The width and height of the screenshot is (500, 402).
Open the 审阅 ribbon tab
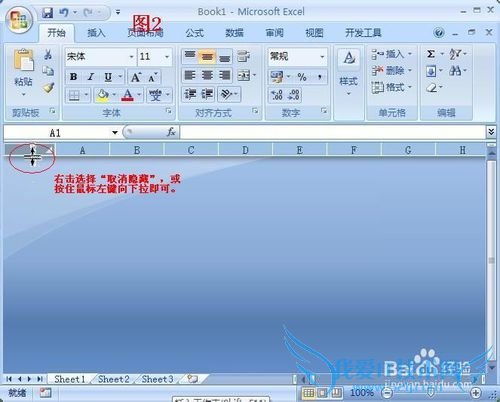tap(274, 33)
